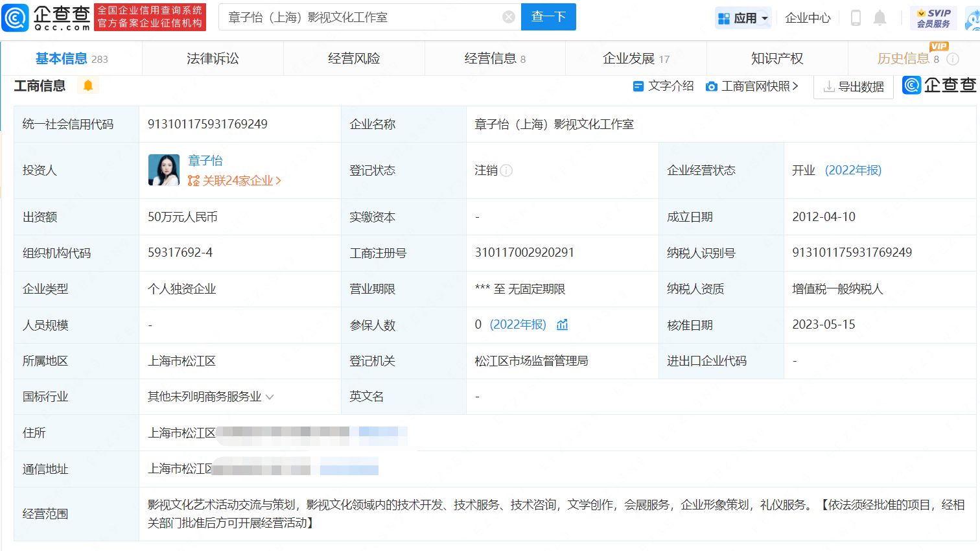This screenshot has height=551, width=980.
Task: Click the 查一下 search button
Action: (x=548, y=17)
